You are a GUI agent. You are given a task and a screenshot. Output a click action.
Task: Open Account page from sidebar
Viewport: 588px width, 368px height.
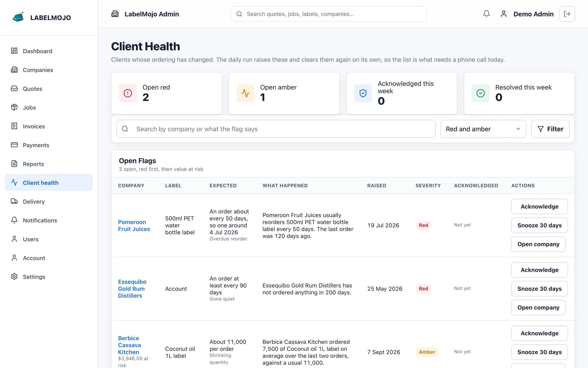click(x=49, y=258)
